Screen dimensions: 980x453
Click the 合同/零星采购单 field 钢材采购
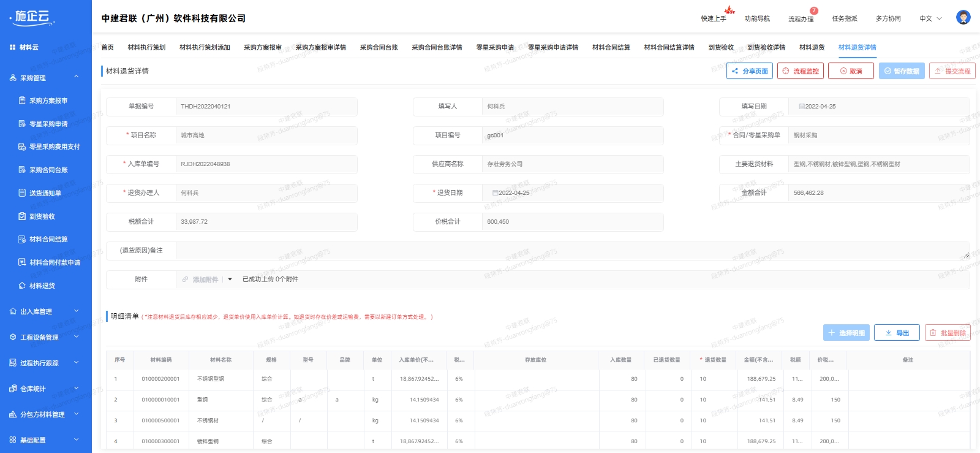tap(879, 135)
